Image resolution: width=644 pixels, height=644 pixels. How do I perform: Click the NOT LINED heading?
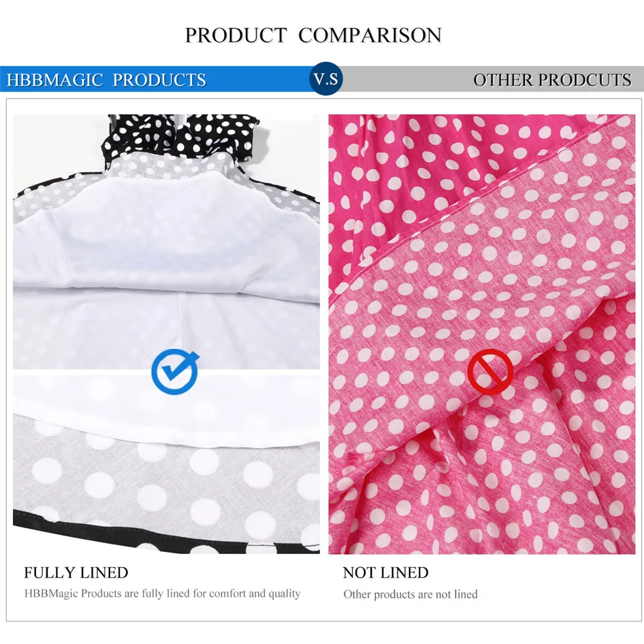click(x=386, y=572)
